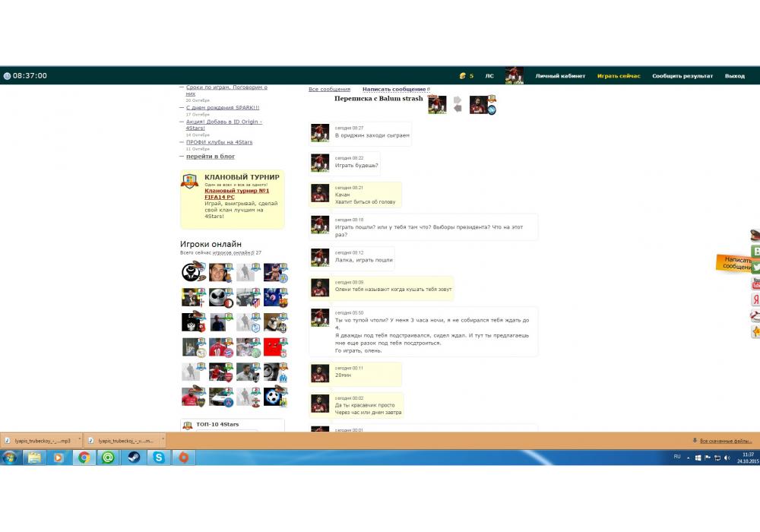The width and height of the screenshot is (760, 532).
Task: Follow the перейти в блог link
Action: pyautogui.click(x=211, y=156)
